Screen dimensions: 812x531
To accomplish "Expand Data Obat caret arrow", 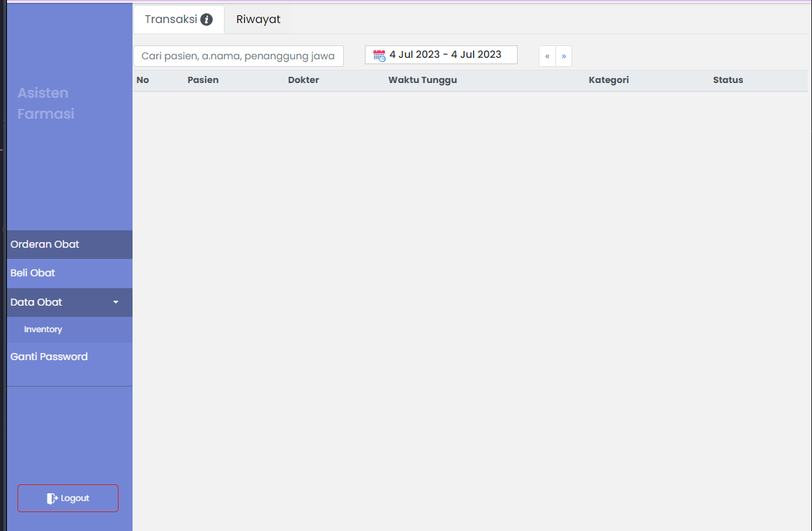I will pyautogui.click(x=116, y=302).
